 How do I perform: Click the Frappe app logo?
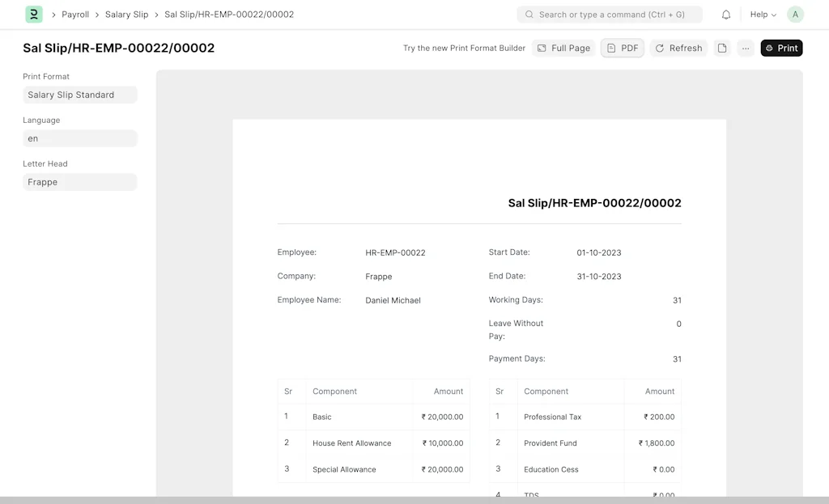click(x=32, y=14)
